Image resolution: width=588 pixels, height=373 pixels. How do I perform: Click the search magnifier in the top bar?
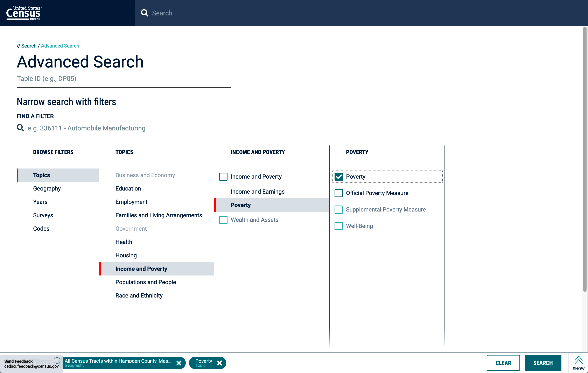pos(145,13)
